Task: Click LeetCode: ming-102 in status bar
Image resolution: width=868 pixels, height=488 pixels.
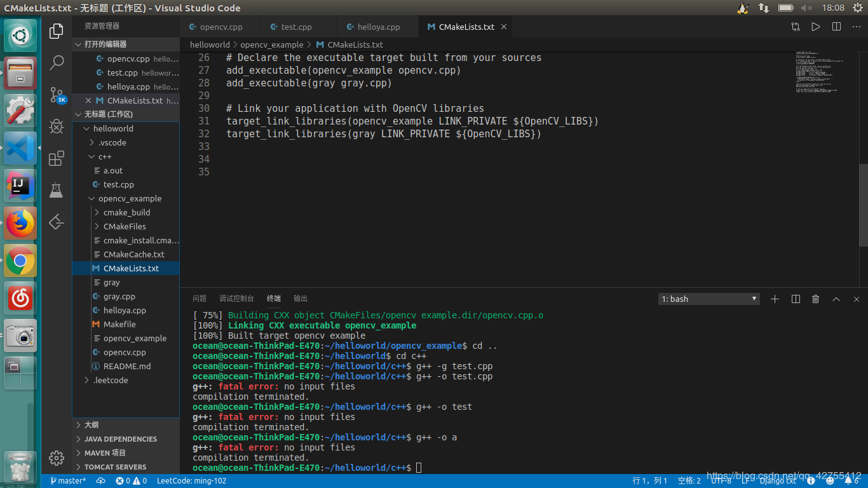Action: click(x=191, y=481)
